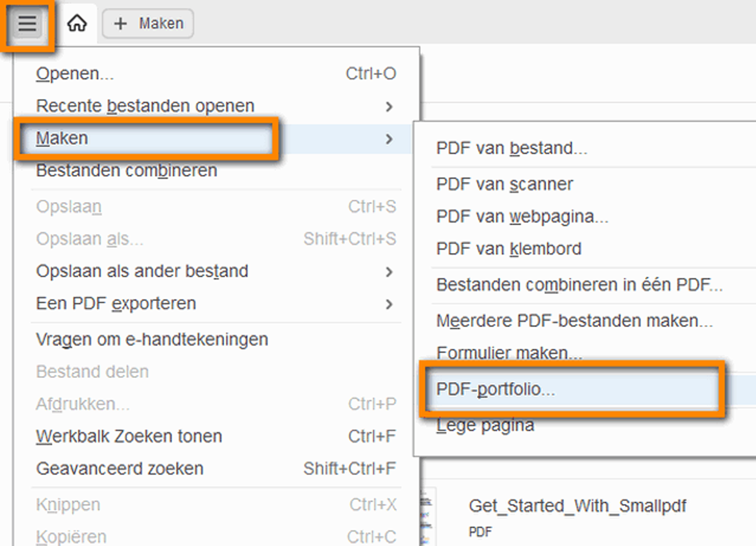Select PDF-portfolio... submenu item
The height and width of the screenshot is (546, 756).
(496, 389)
